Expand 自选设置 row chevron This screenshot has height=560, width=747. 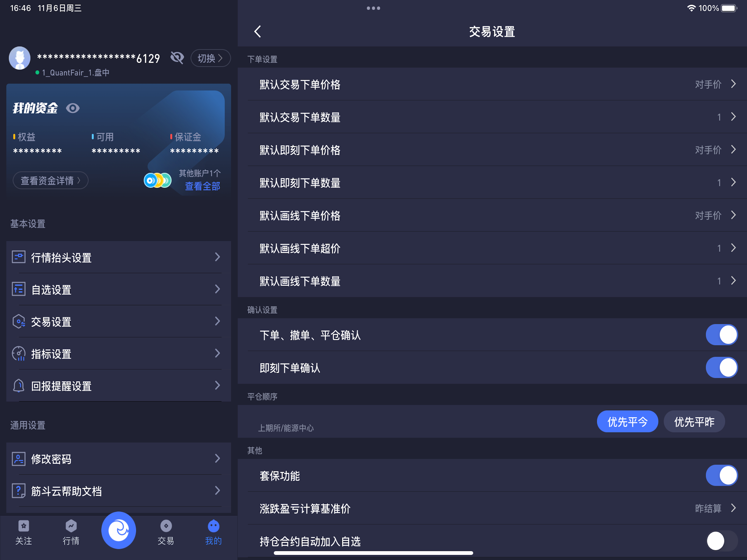point(217,289)
